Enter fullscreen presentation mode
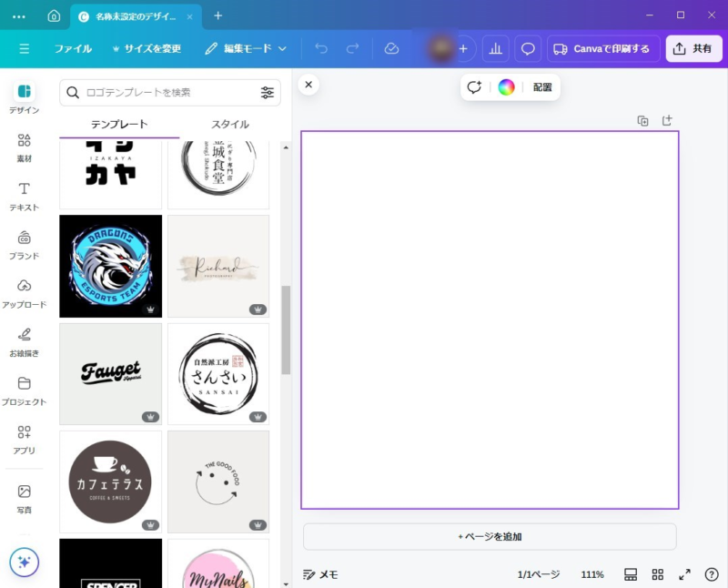This screenshot has height=588, width=728. (684, 574)
